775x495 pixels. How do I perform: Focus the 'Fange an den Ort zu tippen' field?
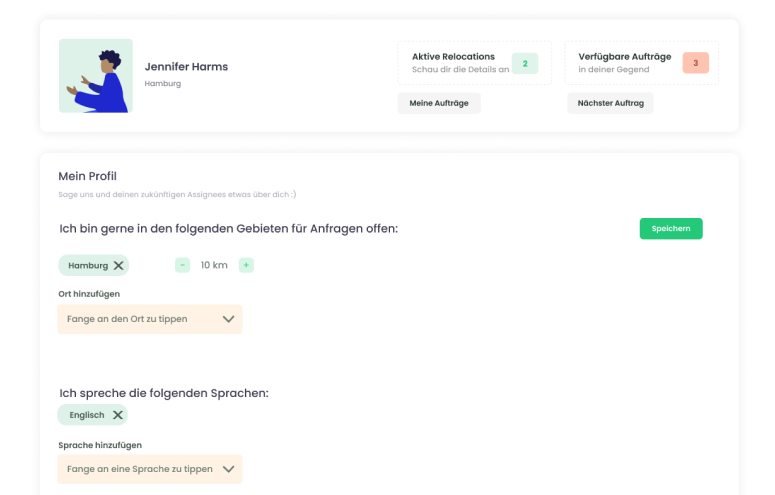[150, 319]
